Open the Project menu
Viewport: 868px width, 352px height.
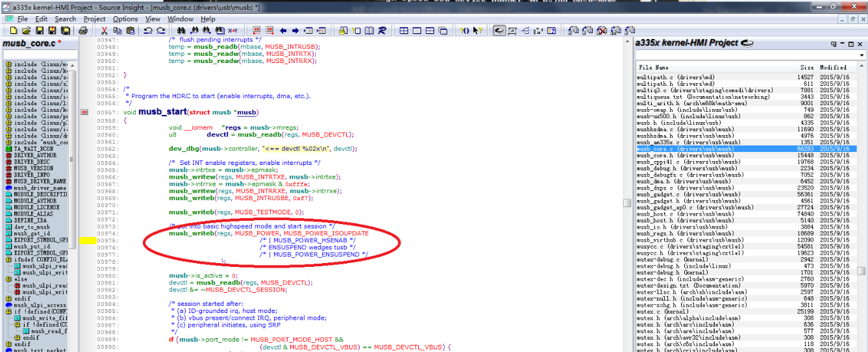pos(95,19)
